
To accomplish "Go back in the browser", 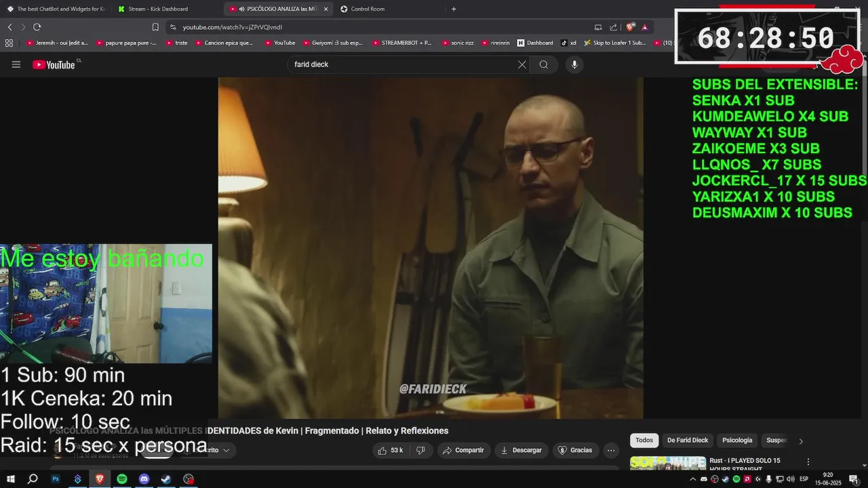I will (9, 27).
